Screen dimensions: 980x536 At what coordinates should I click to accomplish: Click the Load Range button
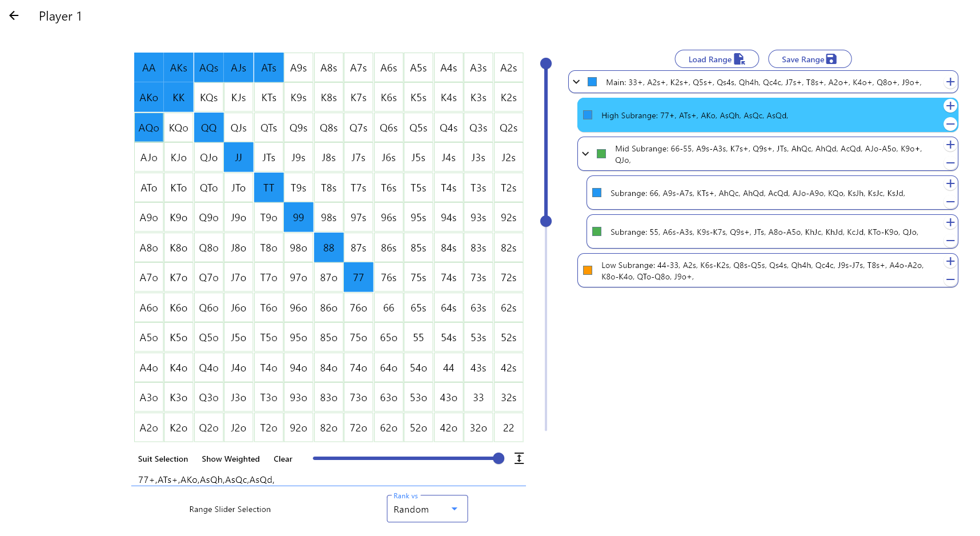coord(717,59)
